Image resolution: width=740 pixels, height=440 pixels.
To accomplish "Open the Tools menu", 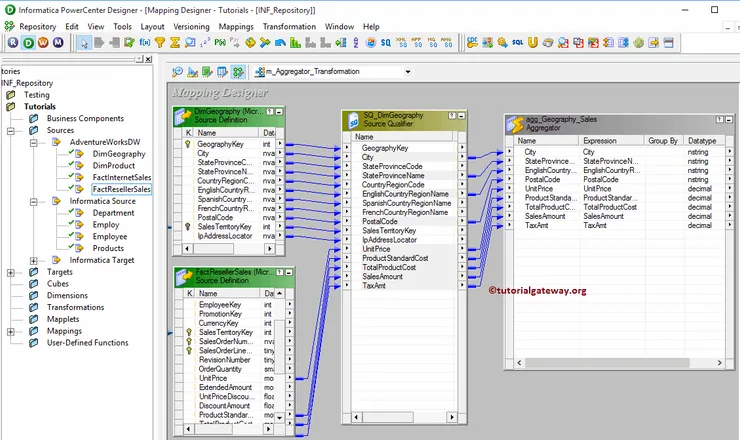I will point(122,27).
